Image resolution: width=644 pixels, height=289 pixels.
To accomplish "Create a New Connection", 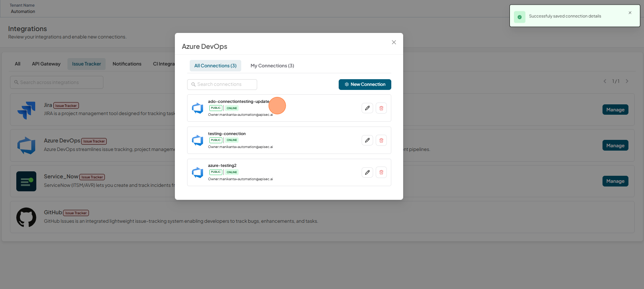I will tap(365, 84).
